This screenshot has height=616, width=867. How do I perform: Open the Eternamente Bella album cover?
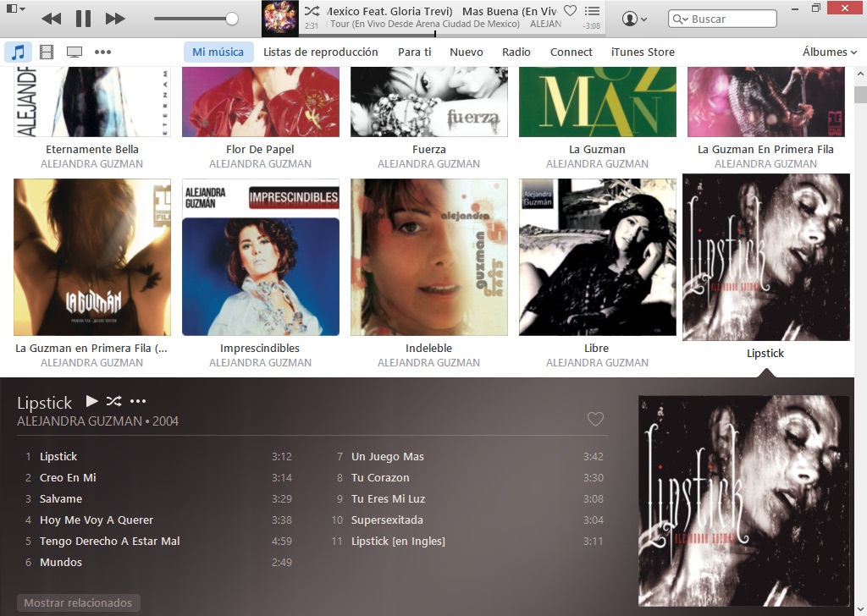[92, 102]
